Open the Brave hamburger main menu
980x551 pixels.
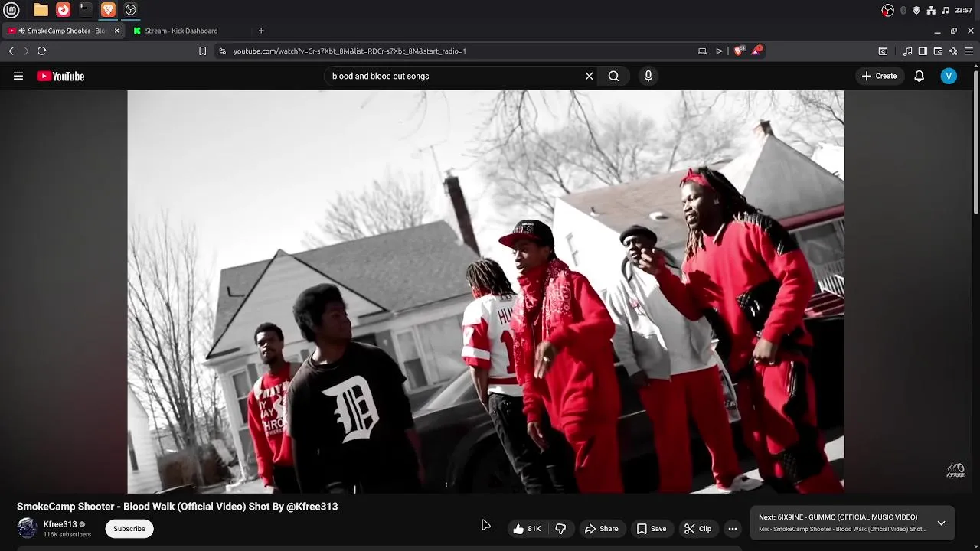969,51
